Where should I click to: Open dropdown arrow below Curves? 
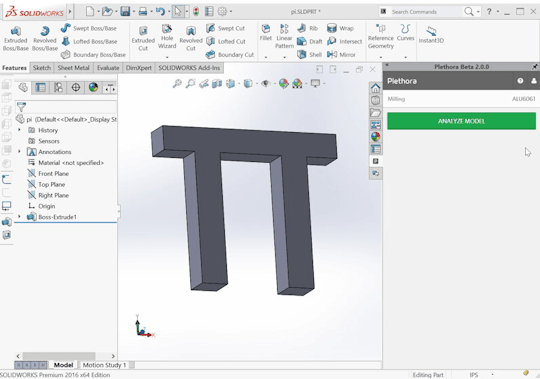405,57
